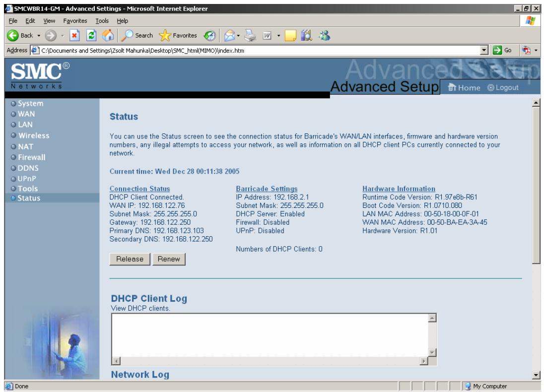
Task: Click the Back arrow toolbar icon
Action: coord(13,35)
